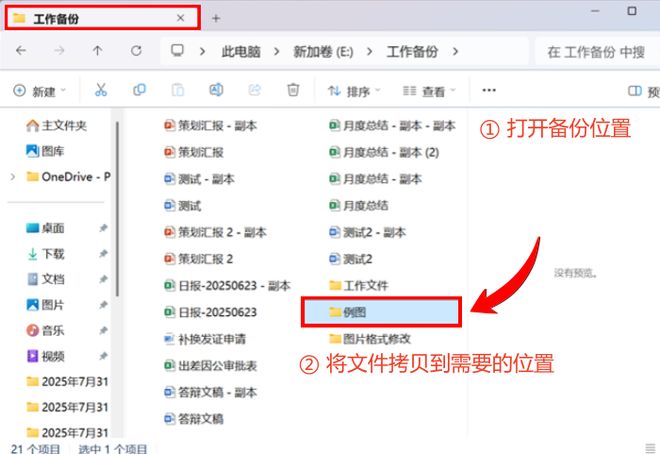Open 音乐 in the sidebar

(x=45, y=330)
